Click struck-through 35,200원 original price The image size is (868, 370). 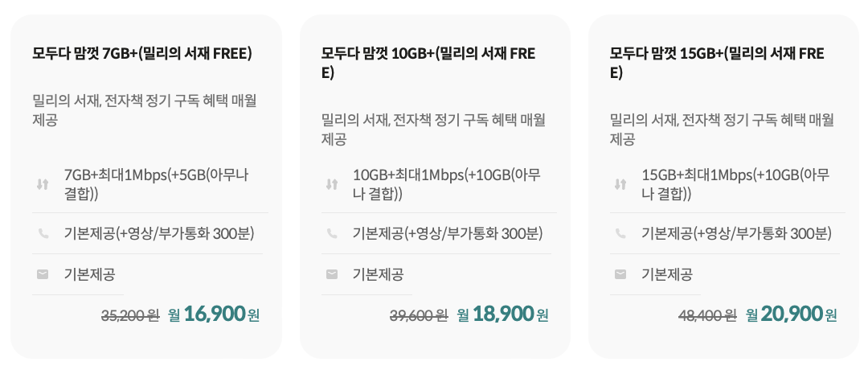[130, 316]
